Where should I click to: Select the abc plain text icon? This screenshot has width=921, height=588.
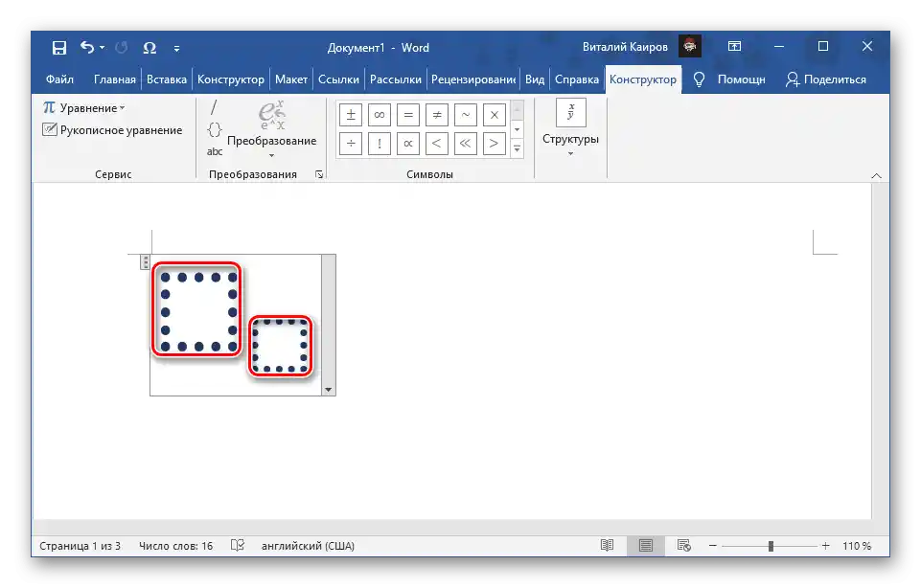click(215, 151)
